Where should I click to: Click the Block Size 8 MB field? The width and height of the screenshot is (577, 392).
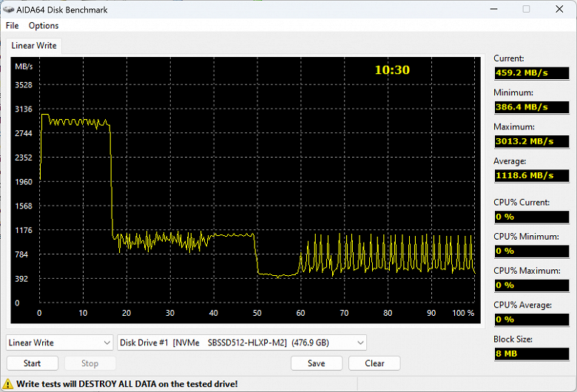[x=532, y=354]
